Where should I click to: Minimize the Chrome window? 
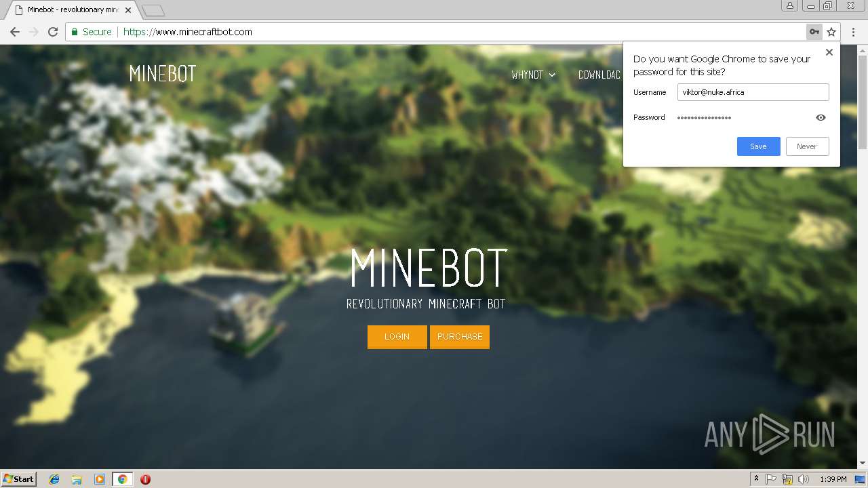pos(811,5)
